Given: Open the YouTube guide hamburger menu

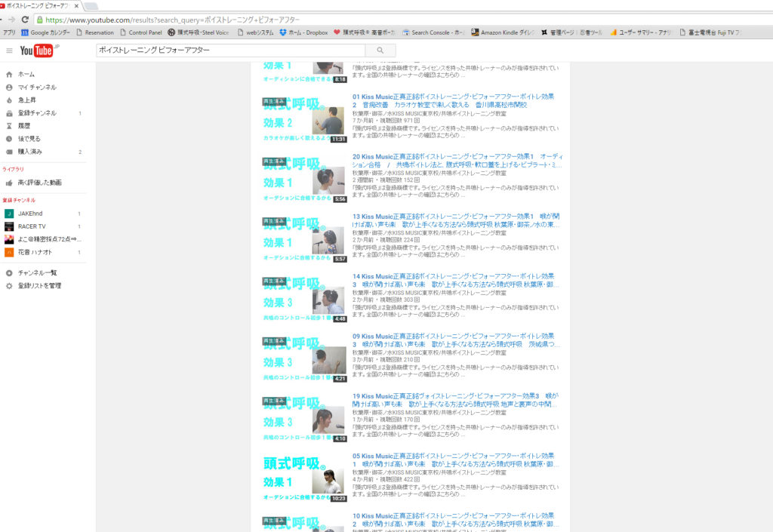Looking at the screenshot, I should (9, 51).
